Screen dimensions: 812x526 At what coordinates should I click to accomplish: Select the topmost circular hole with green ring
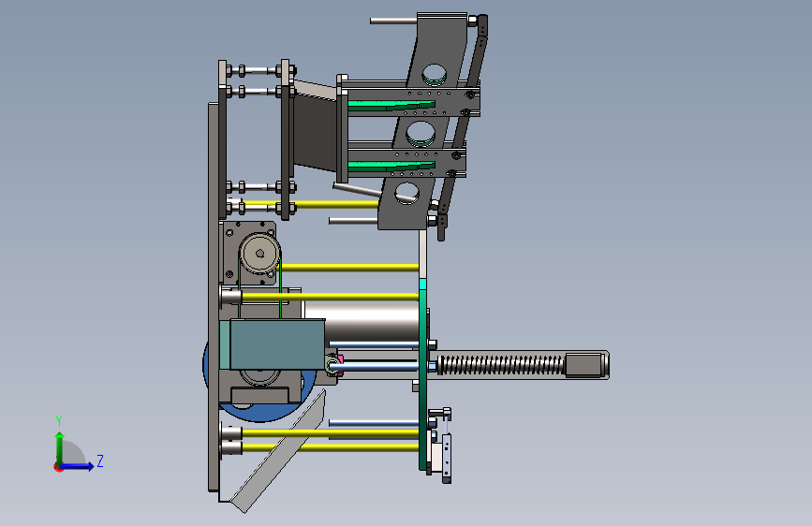click(434, 75)
